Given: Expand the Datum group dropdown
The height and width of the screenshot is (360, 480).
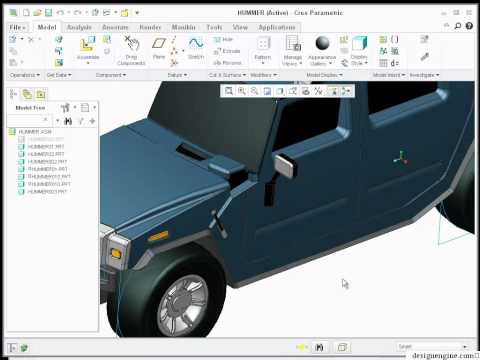Looking at the screenshot, I should [177, 75].
